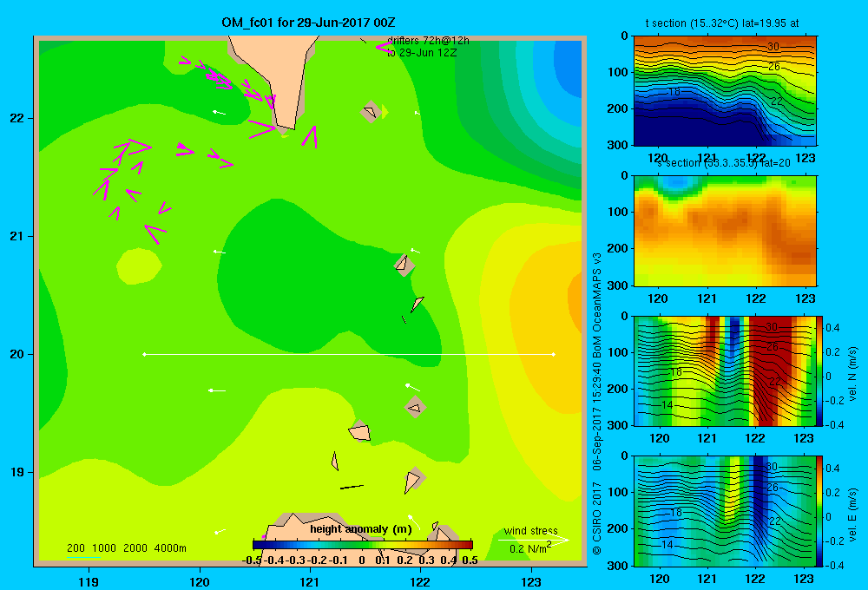Click the -0.4 tick on the vel. E colorbar
This screenshot has width=868, height=590.
pos(834,565)
